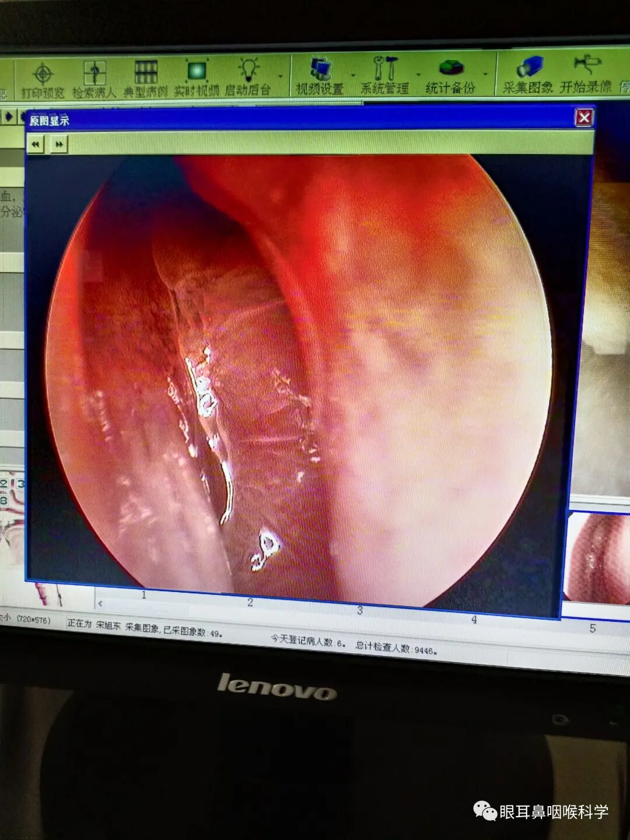
Task: Click thumbnail label number 2
Action: click(250, 603)
